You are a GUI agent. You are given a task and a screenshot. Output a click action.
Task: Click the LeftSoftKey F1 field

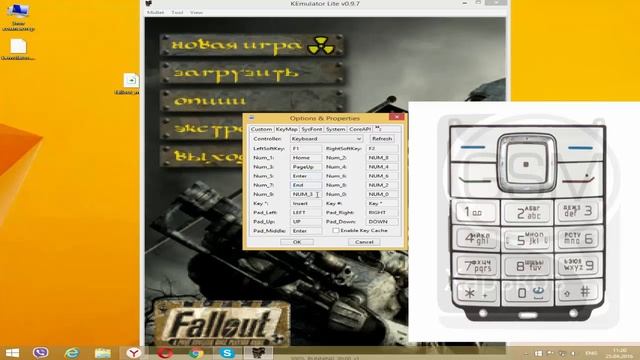(x=306, y=149)
